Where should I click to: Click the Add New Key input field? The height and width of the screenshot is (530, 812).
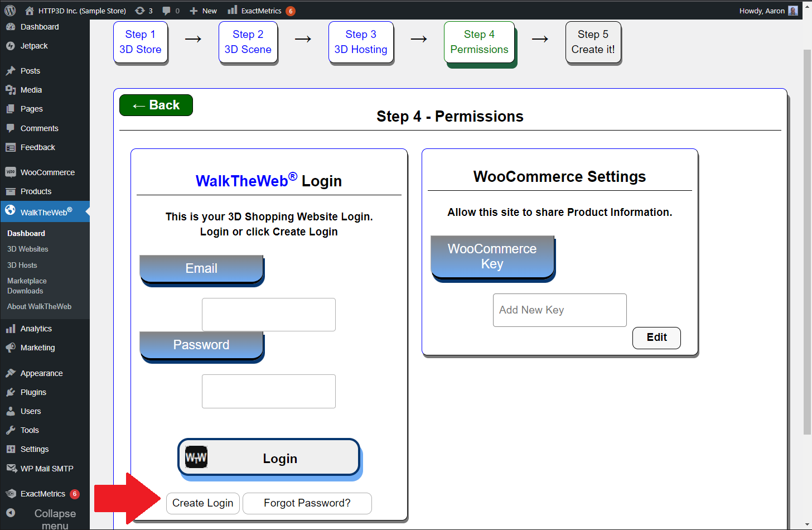pos(560,310)
